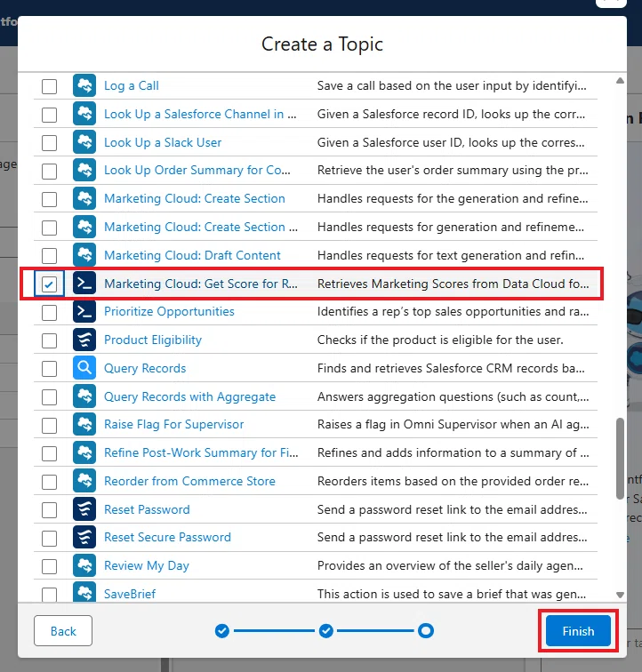
Task: Open the SaveBrief link
Action: 130,594
